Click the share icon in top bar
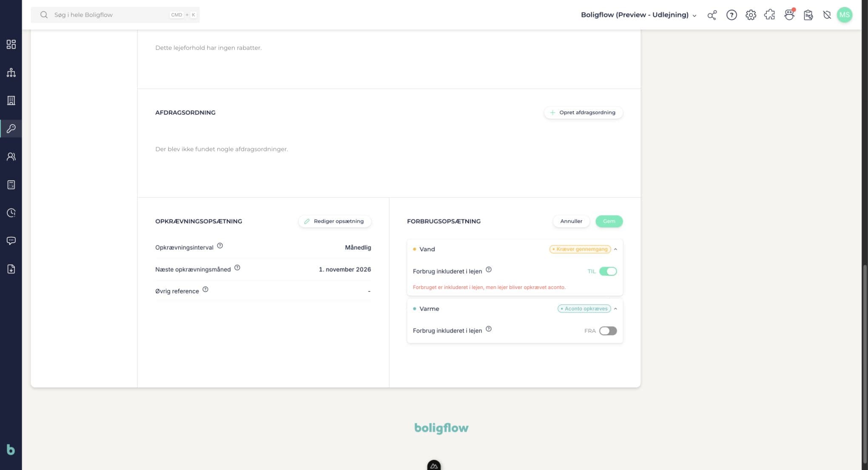The width and height of the screenshot is (868, 470). pyautogui.click(x=712, y=15)
